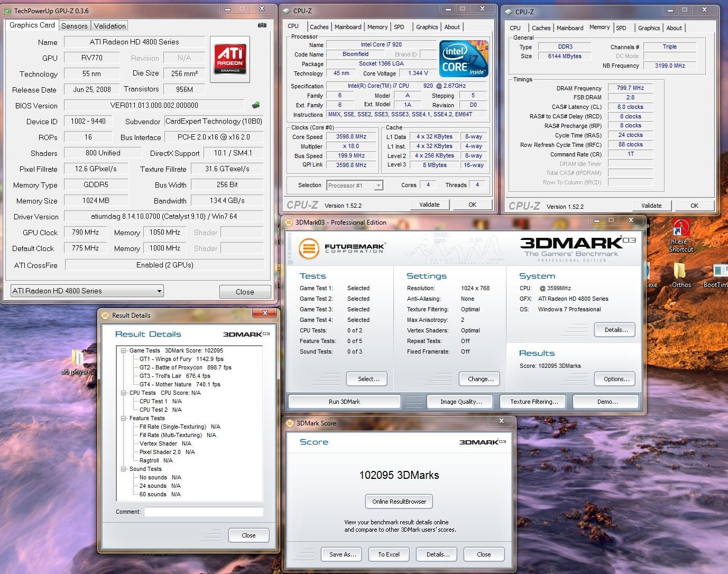Click the DRAM Frequency 799.7 MHz value

(630, 88)
